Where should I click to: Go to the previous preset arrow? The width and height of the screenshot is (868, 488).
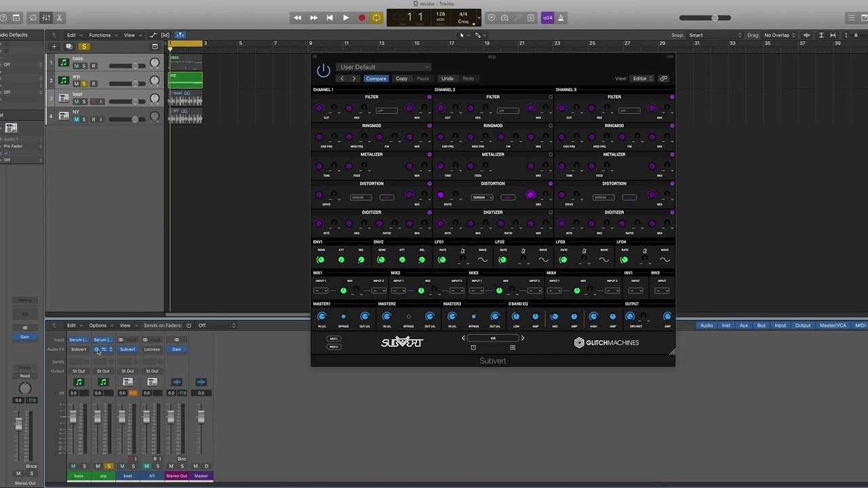342,79
